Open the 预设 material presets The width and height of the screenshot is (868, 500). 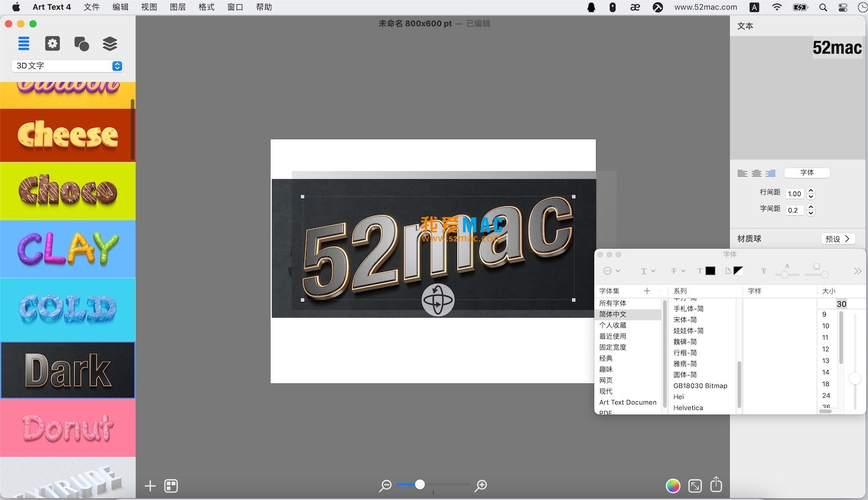[x=837, y=239]
